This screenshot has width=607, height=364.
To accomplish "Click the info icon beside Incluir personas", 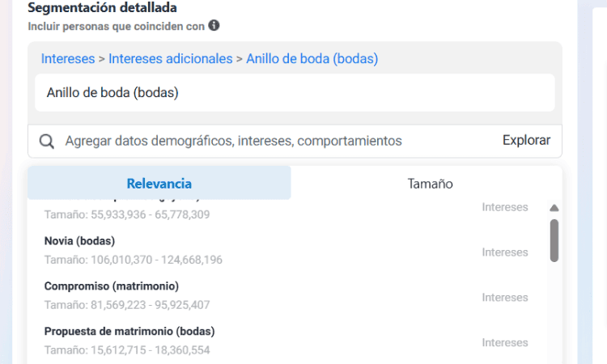I will tap(214, 26).
